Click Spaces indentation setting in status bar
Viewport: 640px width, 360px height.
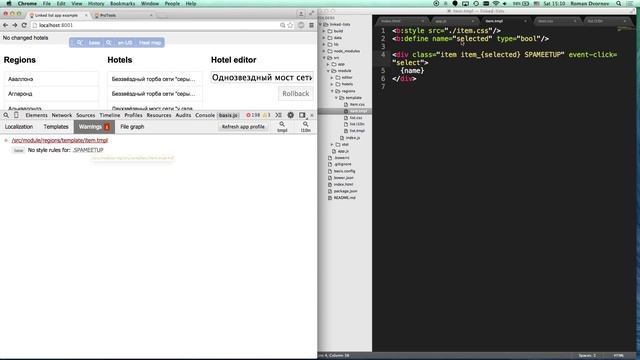tap(587, 356)
